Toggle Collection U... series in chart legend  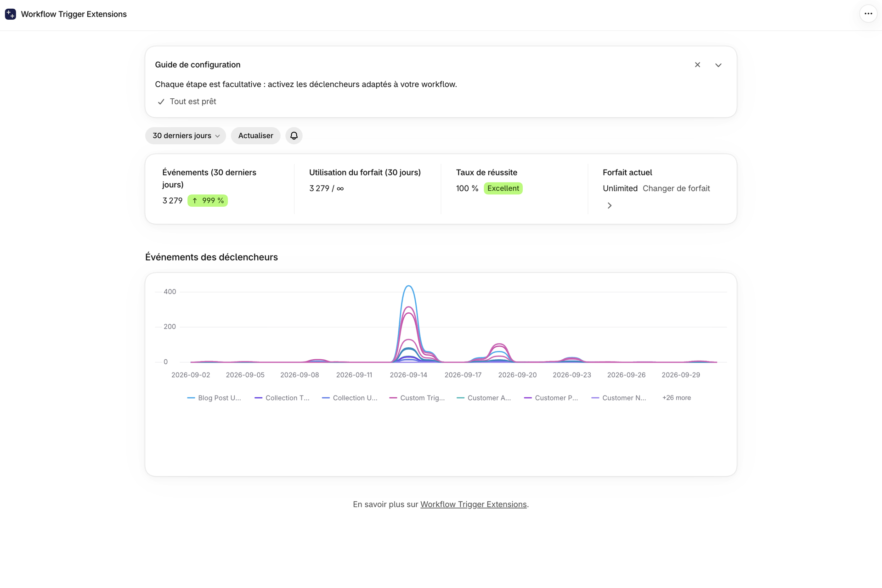(x=350, y=398)
